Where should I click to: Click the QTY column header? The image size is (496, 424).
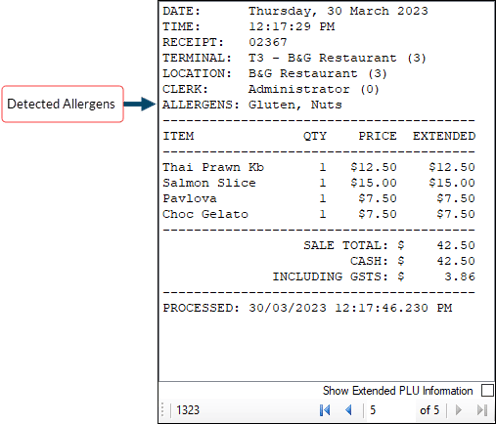[x=315, y=136]
